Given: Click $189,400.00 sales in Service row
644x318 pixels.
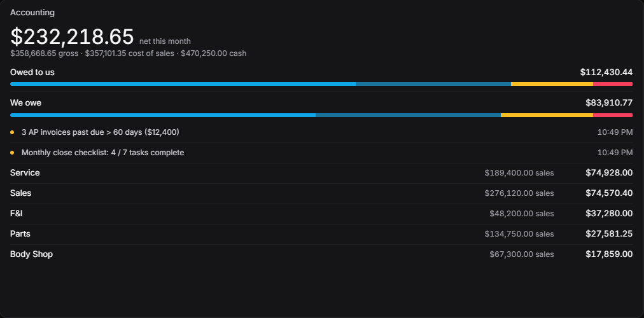Looking at the screenshot, I should tap(519, 173).
